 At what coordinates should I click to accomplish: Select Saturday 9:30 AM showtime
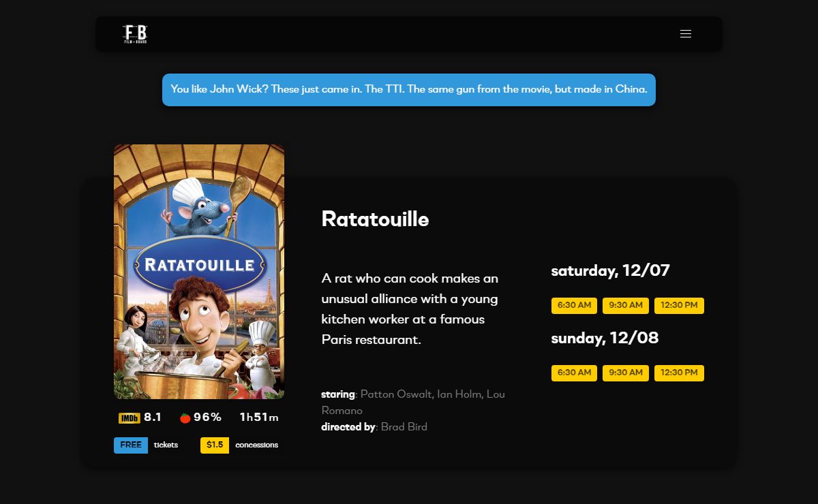(x=626, y=306)
